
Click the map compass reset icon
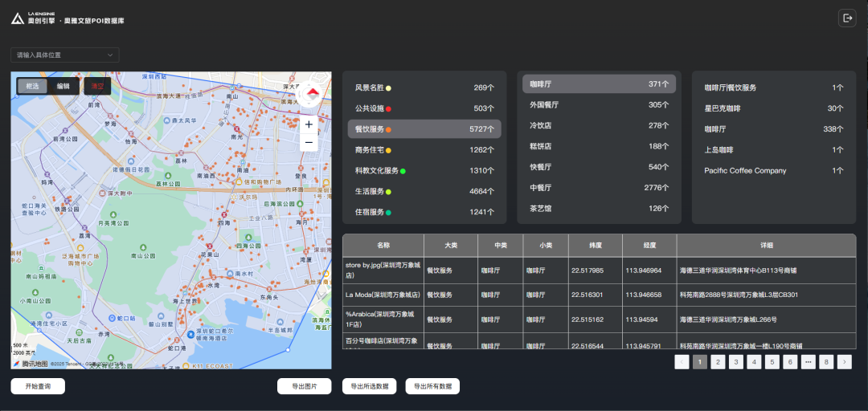[x=313, y=95]
